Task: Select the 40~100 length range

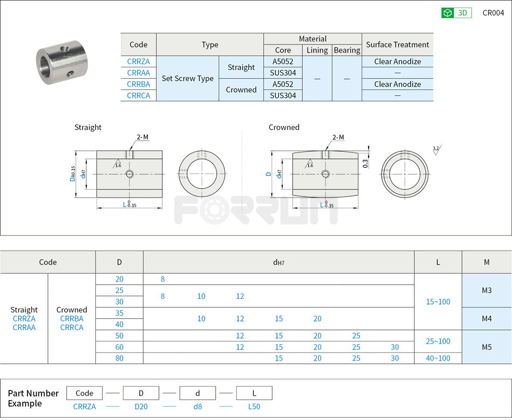Action: point(438,358)
